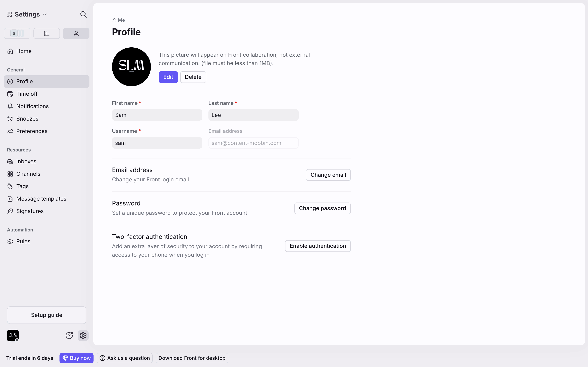588x367 pixels.
Task: Select the workspace S tab
Action: 17,33
